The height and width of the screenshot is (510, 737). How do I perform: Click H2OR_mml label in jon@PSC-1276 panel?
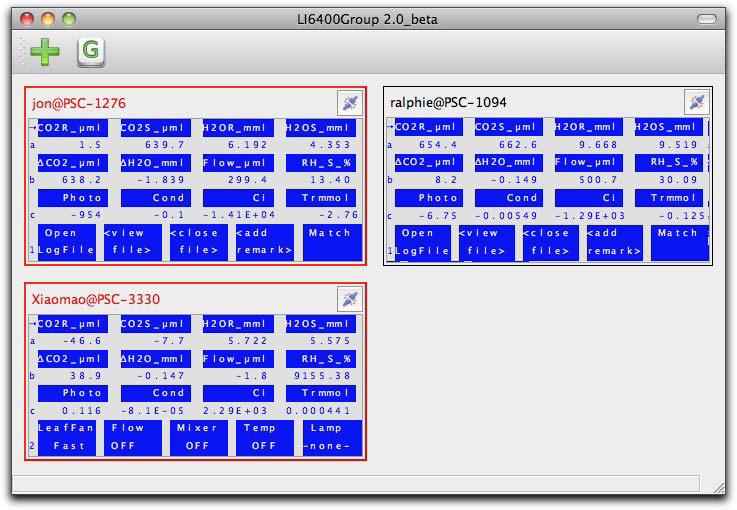238,128
